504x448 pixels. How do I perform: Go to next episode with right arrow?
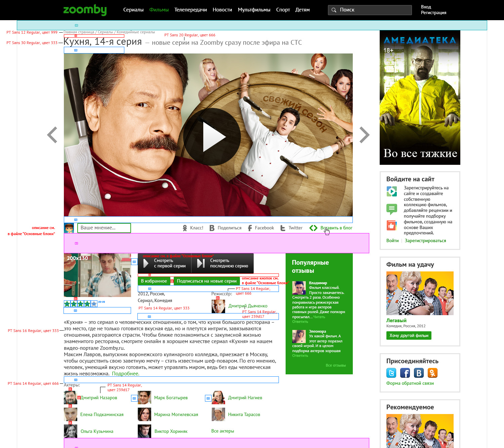(365, 135)
